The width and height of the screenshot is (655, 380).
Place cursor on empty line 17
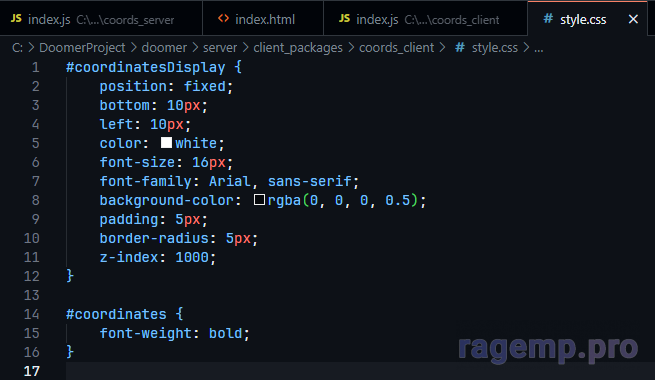360,371
